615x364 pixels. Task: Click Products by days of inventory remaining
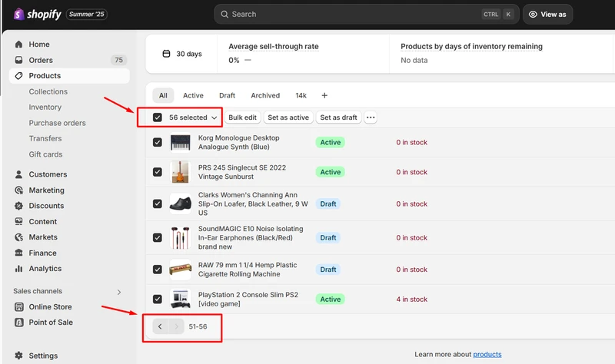point(471,46)
